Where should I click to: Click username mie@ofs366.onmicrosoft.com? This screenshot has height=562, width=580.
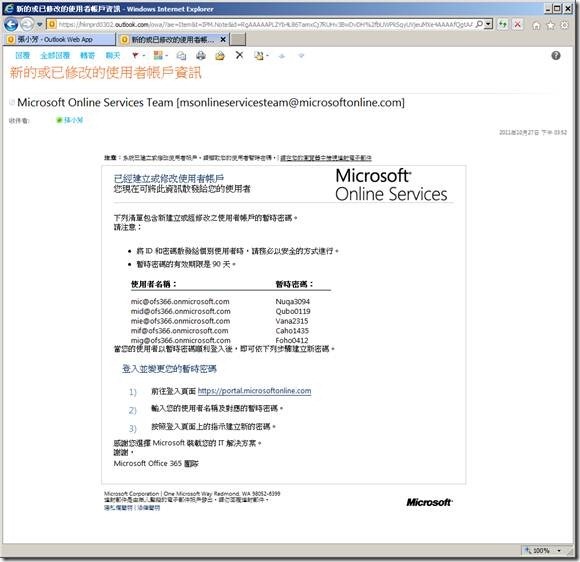click(181, 321)
